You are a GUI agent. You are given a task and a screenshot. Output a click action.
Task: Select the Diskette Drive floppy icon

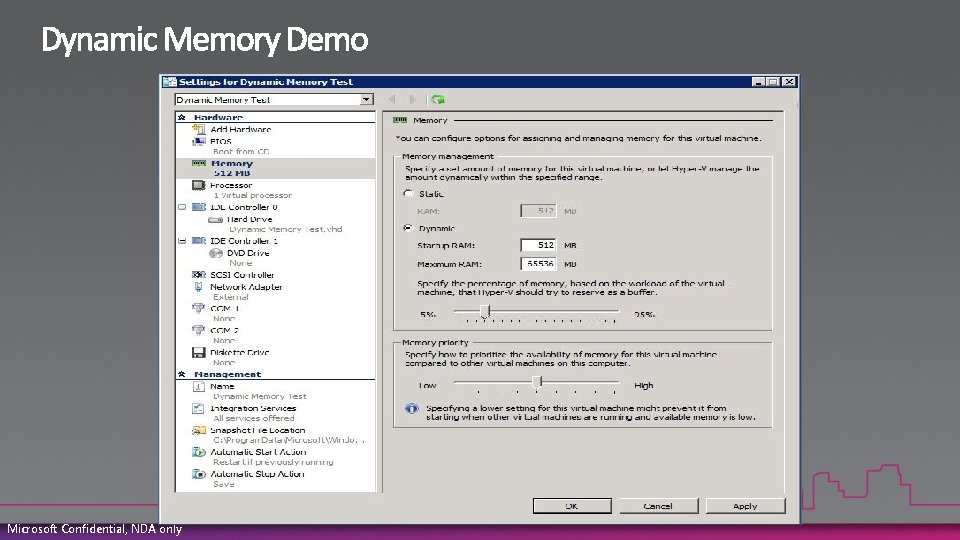pos(198,353)
